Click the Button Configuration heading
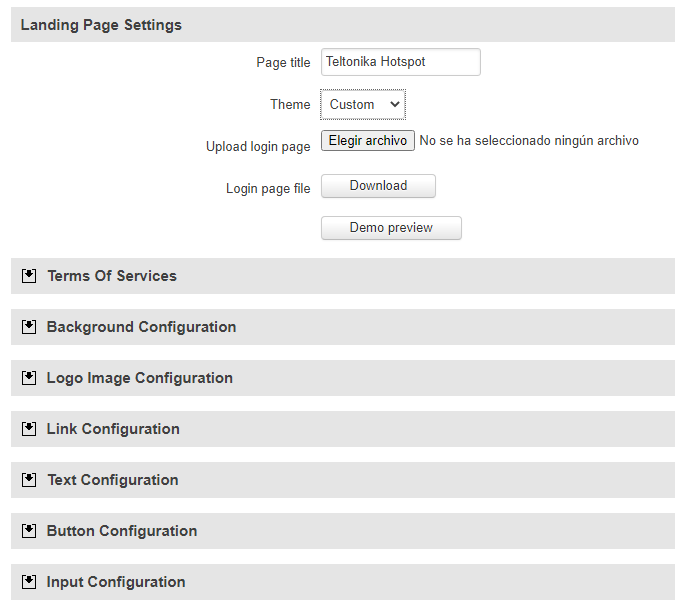 (x=122, y=531)
